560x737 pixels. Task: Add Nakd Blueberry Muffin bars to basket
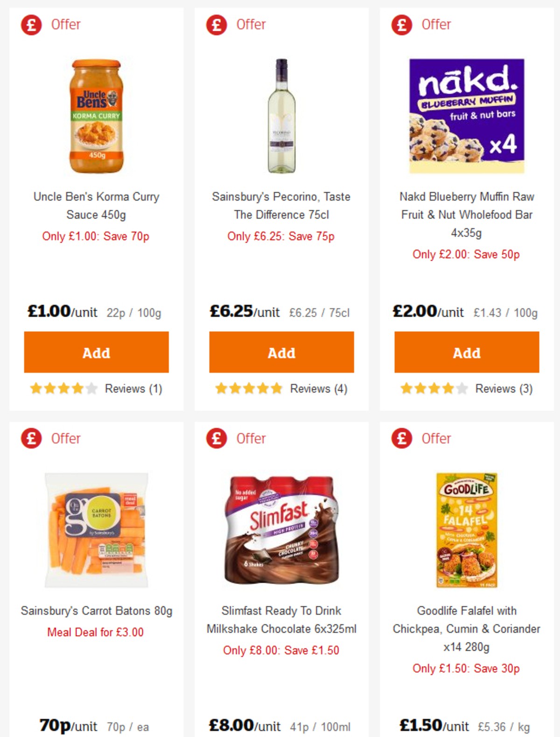click(x=466, y=353)
